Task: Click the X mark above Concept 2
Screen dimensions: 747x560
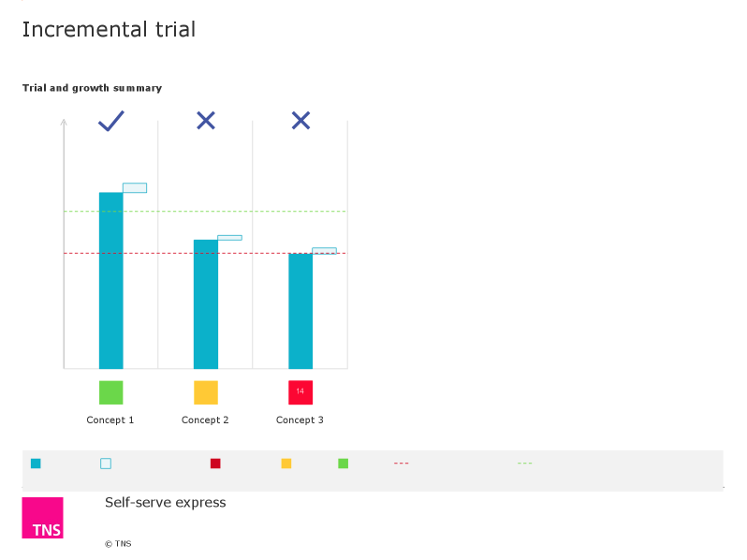Action: click(206, 120)
